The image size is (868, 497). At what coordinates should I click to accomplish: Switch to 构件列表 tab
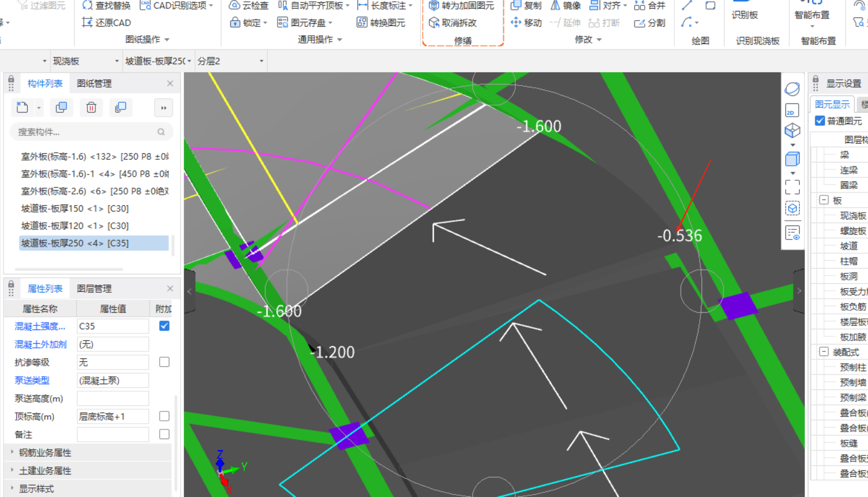[45, 83]
